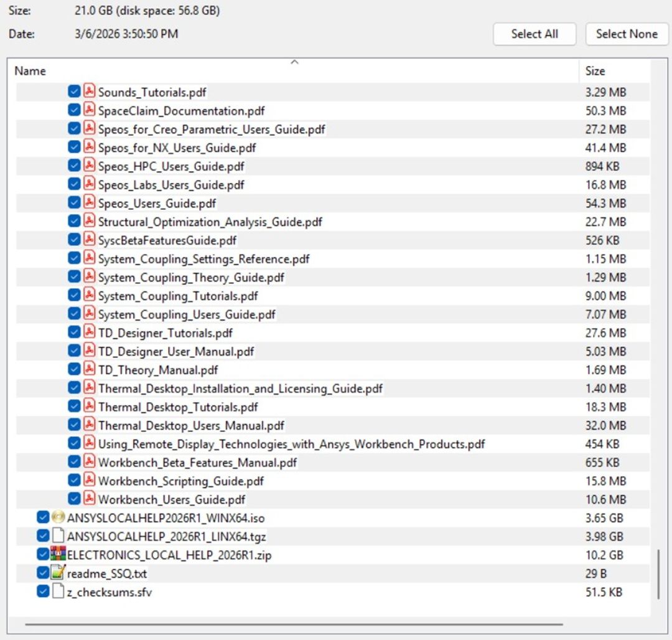672x640 pixels.
Task: Uncheck the Workbench_Users_Guide.pdf checkbox
Action: coord(74,499)
